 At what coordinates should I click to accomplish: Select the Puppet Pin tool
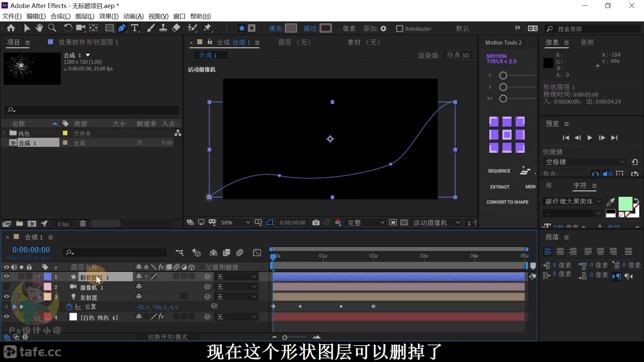coord(208,28)
